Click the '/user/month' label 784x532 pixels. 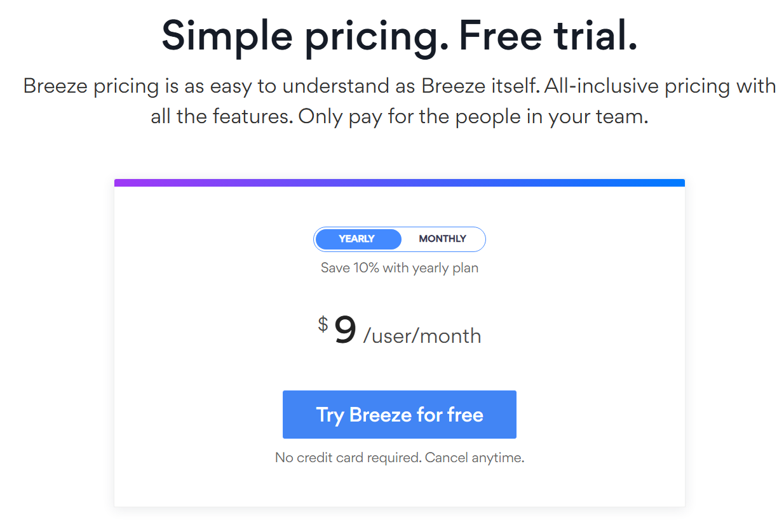click(x=422, y=336)
